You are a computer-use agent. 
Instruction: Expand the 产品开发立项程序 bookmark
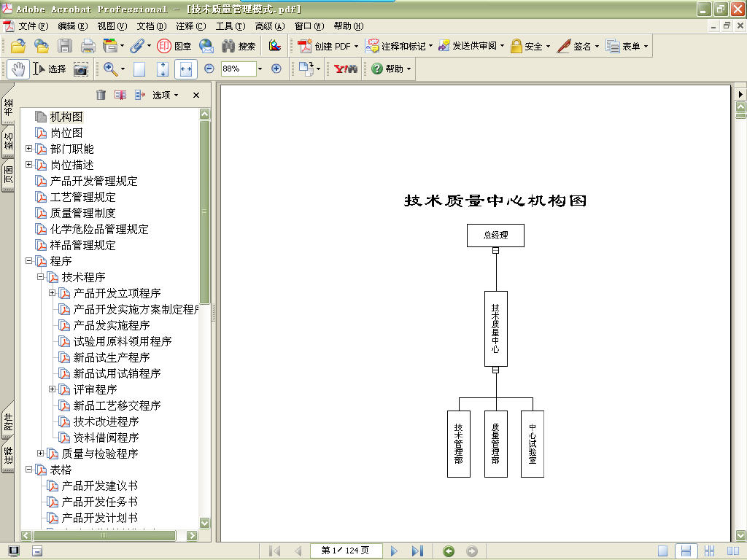(x=53, y=293)
